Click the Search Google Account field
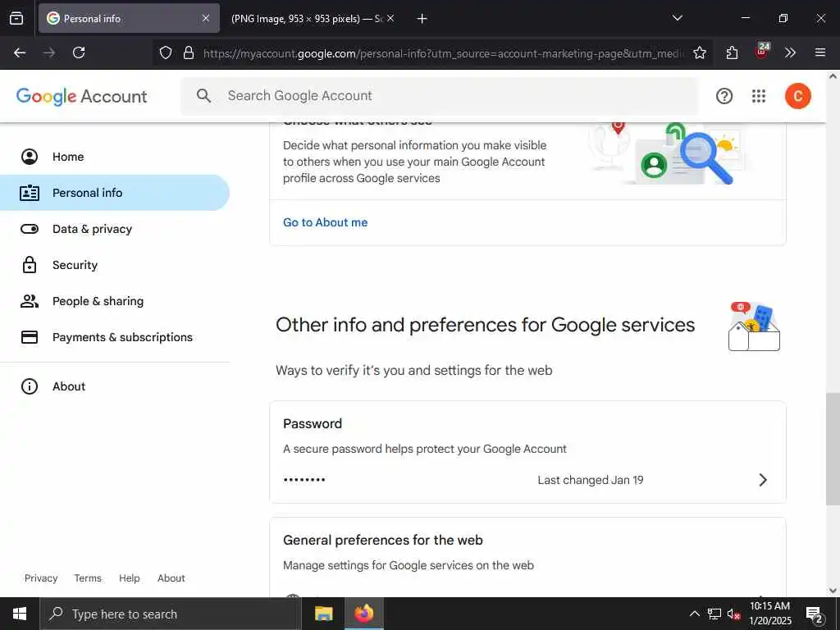Screen dimensions: 840x630 (x=440, y=96)
